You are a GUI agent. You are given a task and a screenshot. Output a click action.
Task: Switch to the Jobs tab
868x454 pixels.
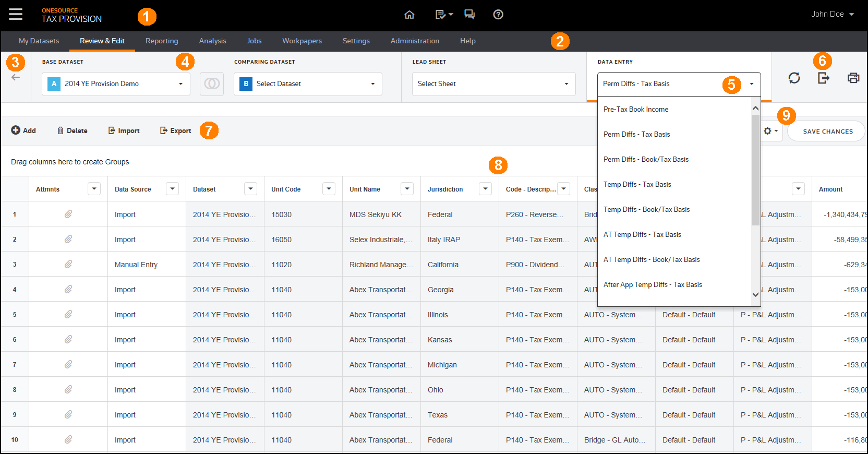tap(254, 41)
